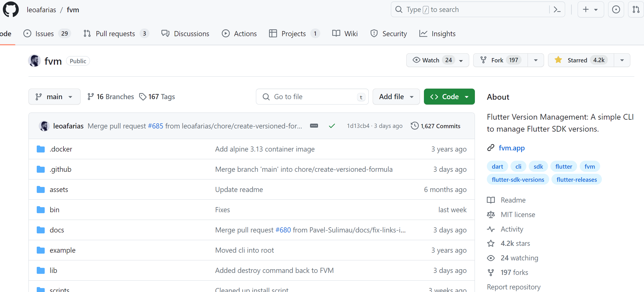Open the issues inbox icon in header

click(x=616, y=10)
